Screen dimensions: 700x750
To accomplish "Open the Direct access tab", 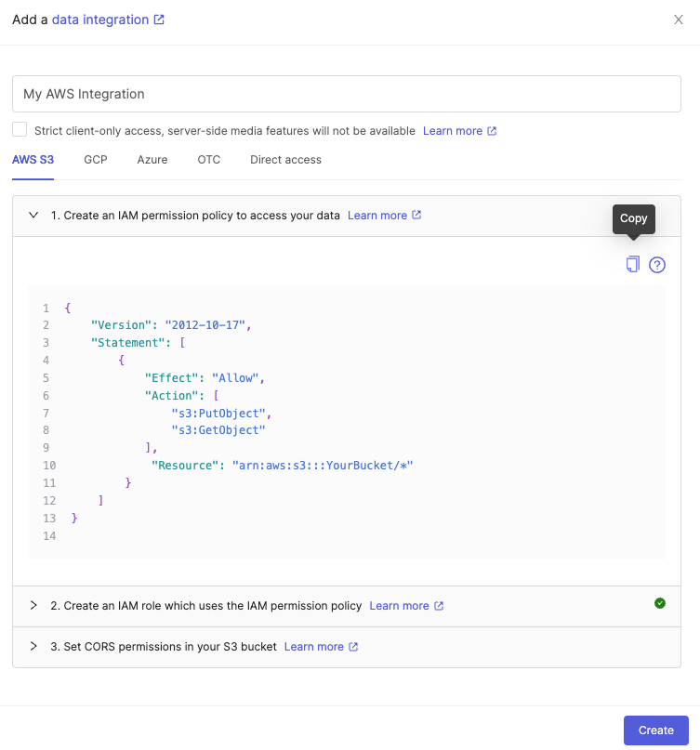I will 285,160.
